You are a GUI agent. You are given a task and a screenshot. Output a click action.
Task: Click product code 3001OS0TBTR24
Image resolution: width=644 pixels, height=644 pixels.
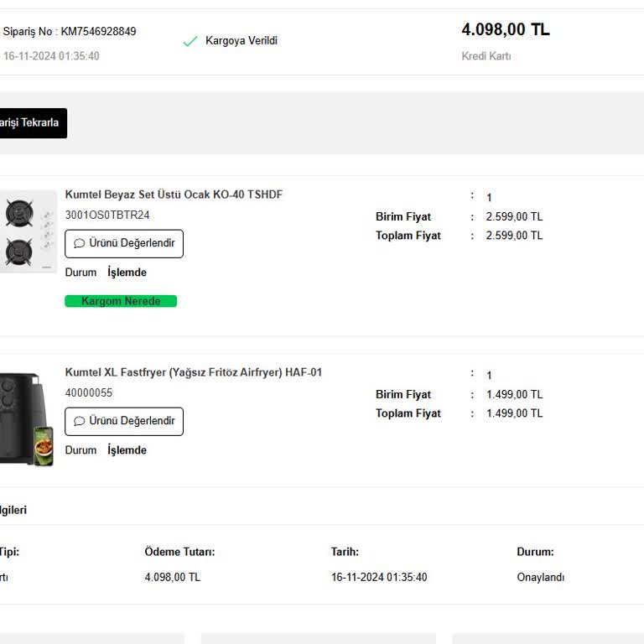coord(107,215)
